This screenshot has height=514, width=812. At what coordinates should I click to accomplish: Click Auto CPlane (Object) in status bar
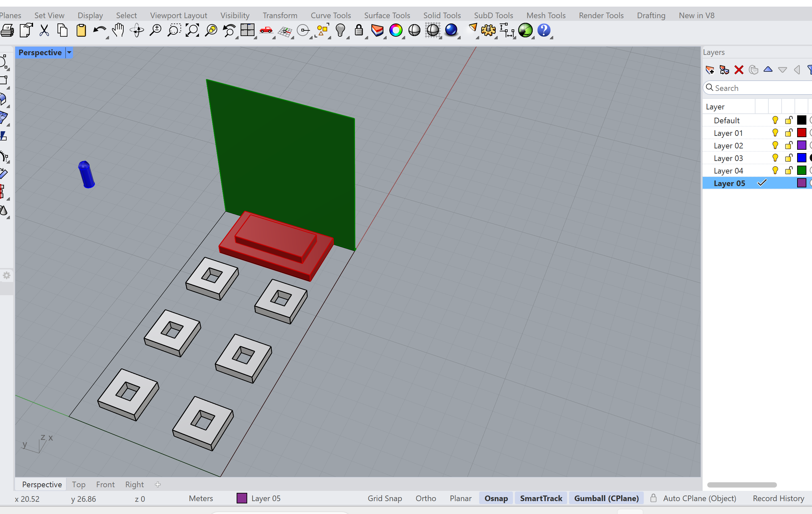click(699, 498)
